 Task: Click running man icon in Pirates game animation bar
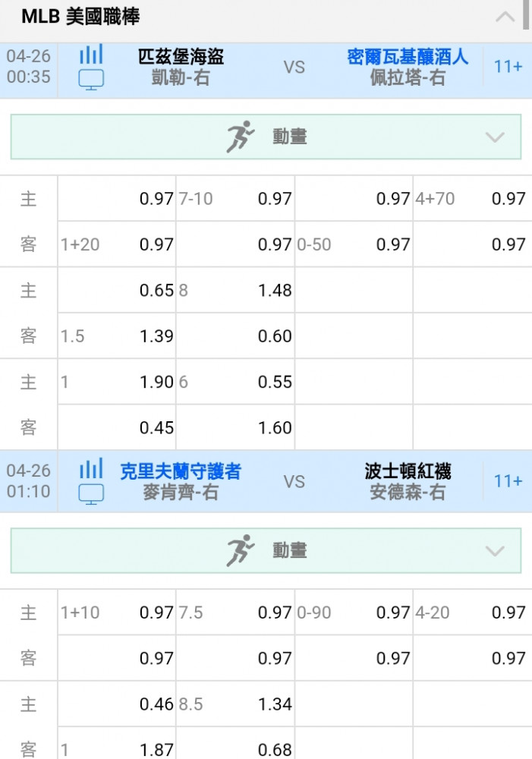(240, 137)
